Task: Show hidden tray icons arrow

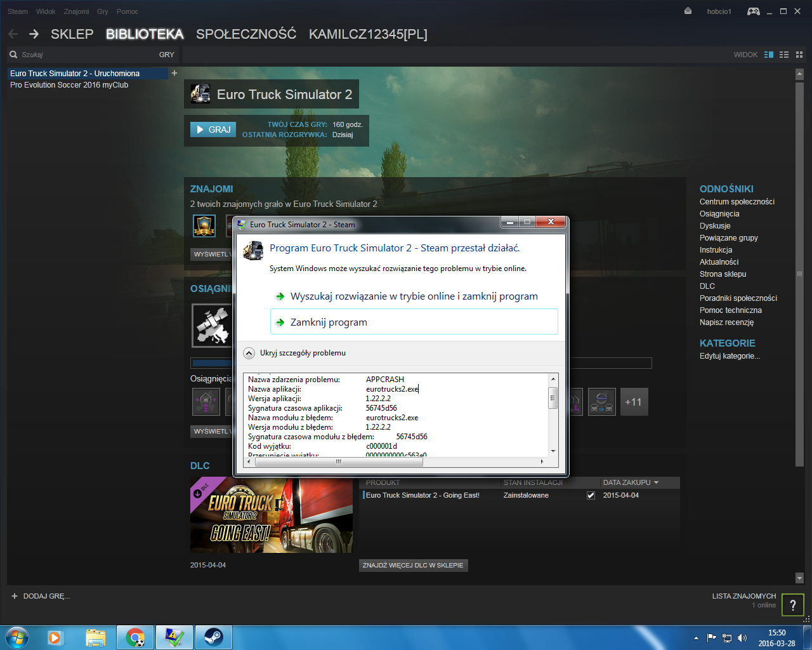Action: 696,638
